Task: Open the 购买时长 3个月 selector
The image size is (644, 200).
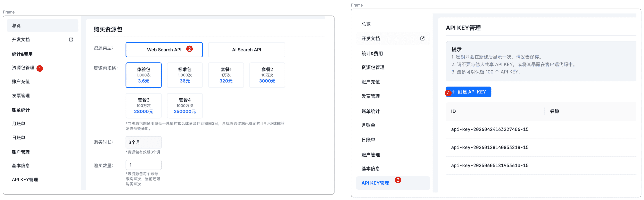Action: 143,142
